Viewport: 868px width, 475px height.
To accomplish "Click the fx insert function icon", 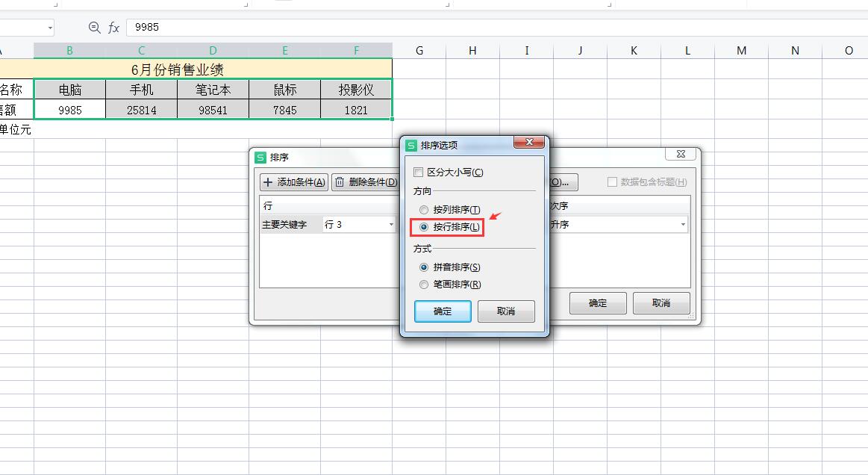I will (113, 27).
